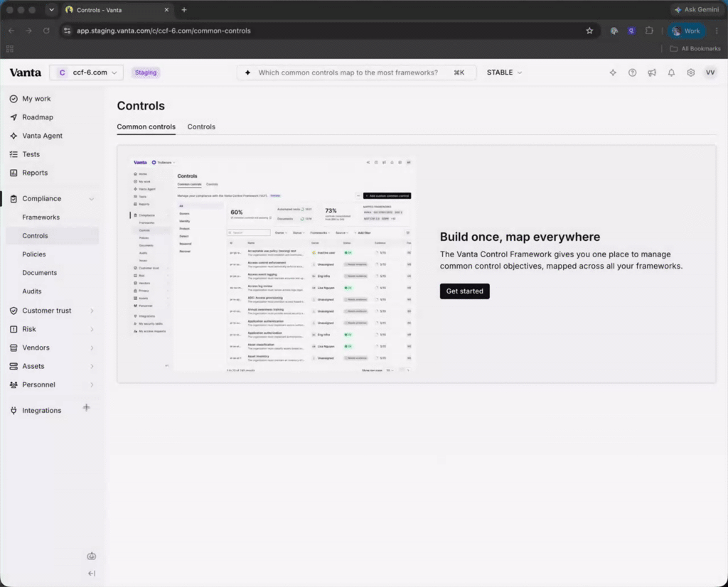Open the browser extensions puzzle icon

tap(649, 31)
